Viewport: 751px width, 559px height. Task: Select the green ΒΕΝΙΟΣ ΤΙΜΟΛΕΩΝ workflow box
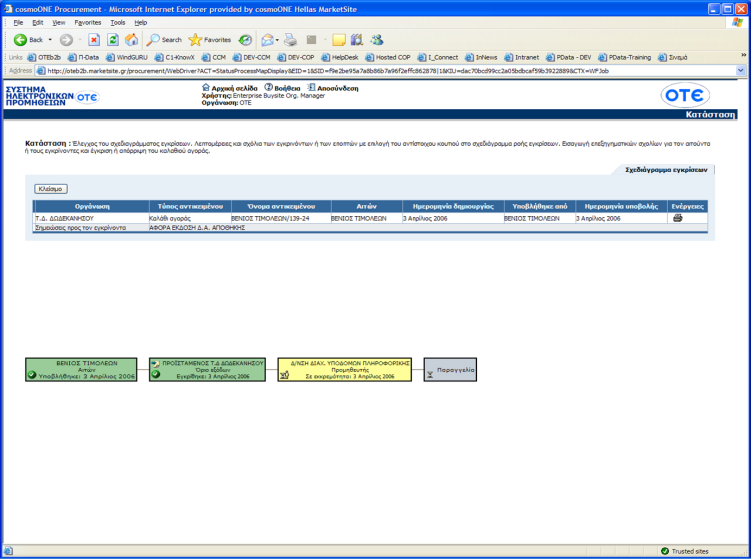click(81, 370)
